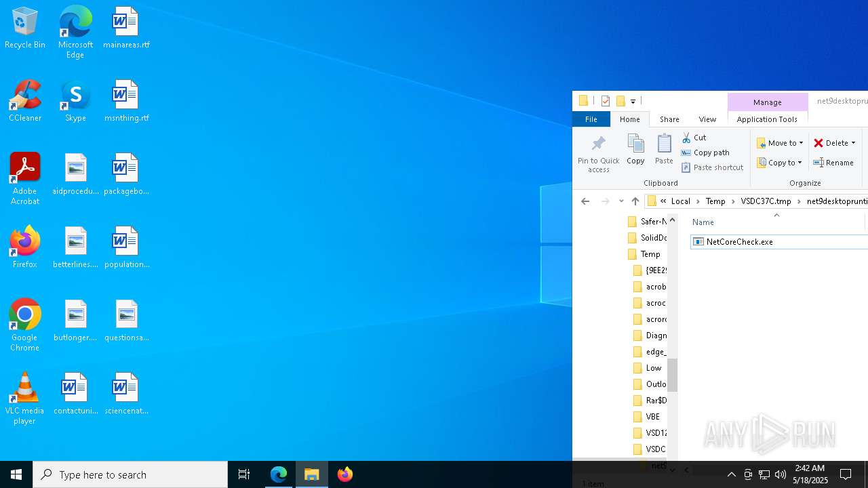Open Firefox from the taskbar
868x488 pixels.
click(x=344, y=474)
